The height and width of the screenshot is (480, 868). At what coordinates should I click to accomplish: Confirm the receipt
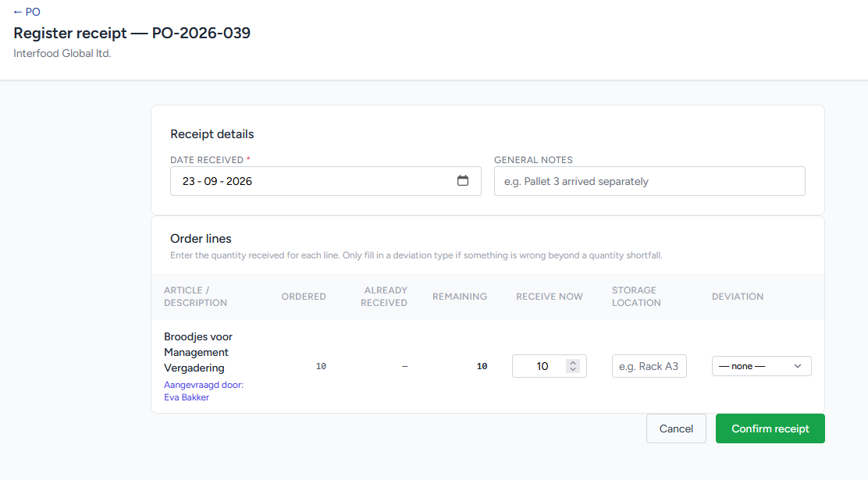[x=770, y=428]
